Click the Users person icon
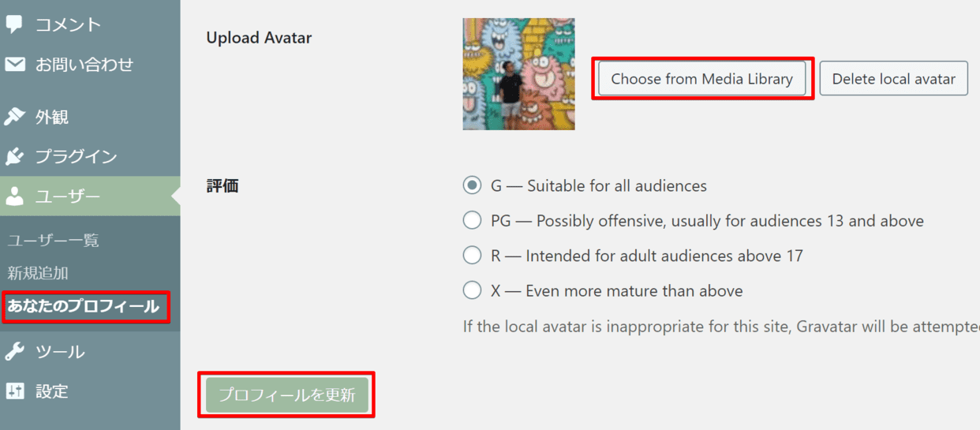This screenshot has width=980, height=430. (15, 196)
